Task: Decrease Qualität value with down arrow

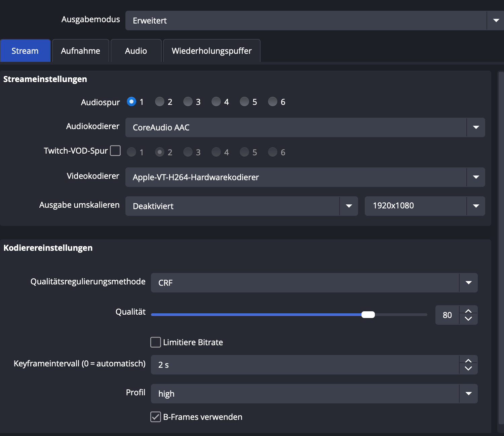Action: 468,319
